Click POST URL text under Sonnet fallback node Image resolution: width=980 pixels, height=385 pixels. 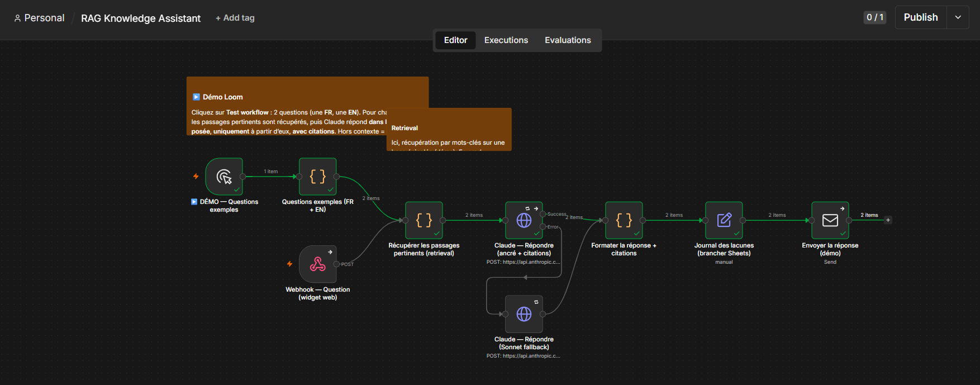tap(523, 356)
